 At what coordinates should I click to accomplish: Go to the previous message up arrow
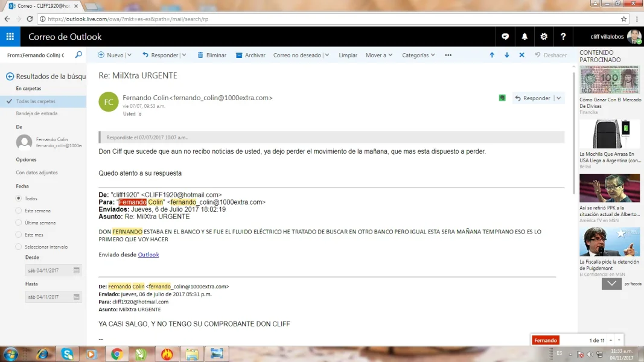pos(492,55)
